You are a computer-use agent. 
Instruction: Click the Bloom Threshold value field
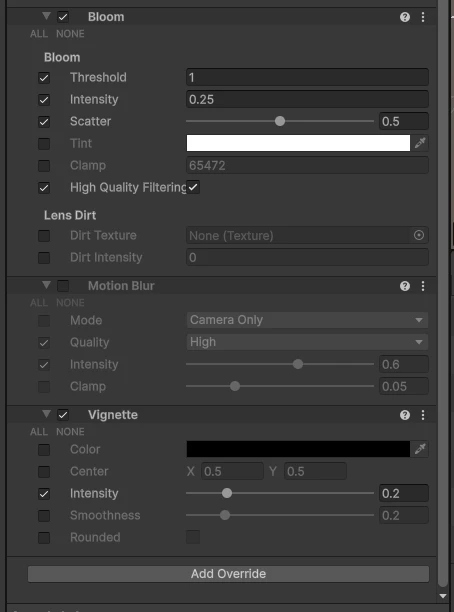[307, 77]
